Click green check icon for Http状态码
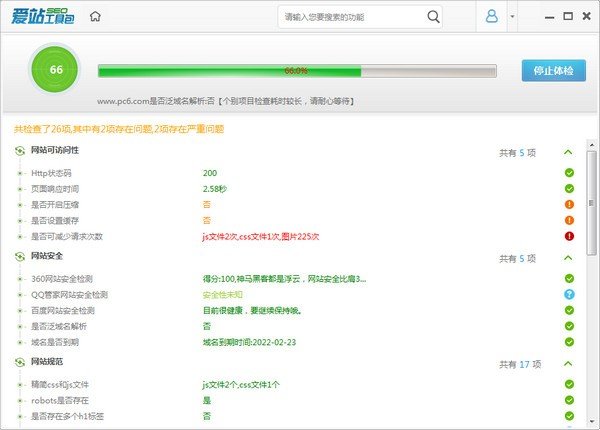This screenshot has width=600, height=430. click(569, 173)
